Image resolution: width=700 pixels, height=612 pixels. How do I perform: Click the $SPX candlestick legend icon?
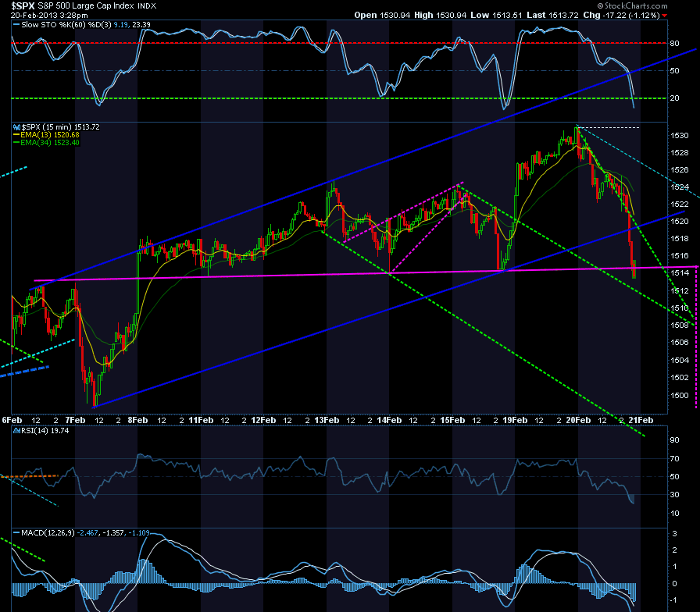click(17, 127)
